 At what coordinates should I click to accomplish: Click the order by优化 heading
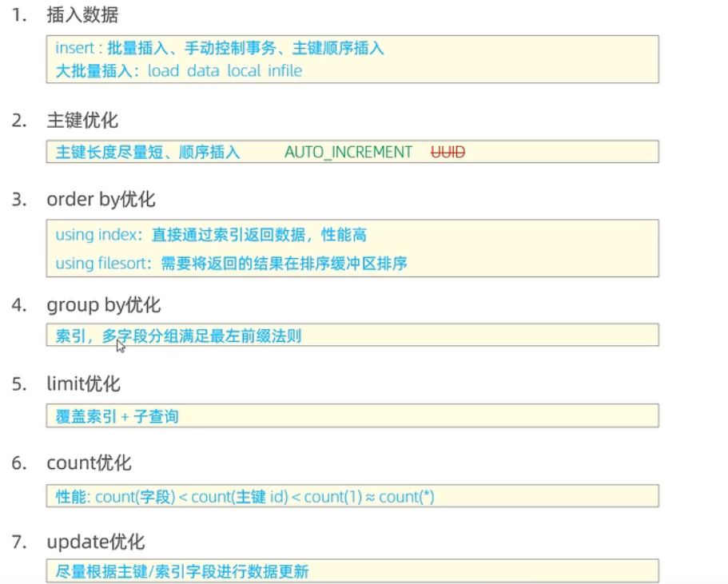tap(101, 200)
